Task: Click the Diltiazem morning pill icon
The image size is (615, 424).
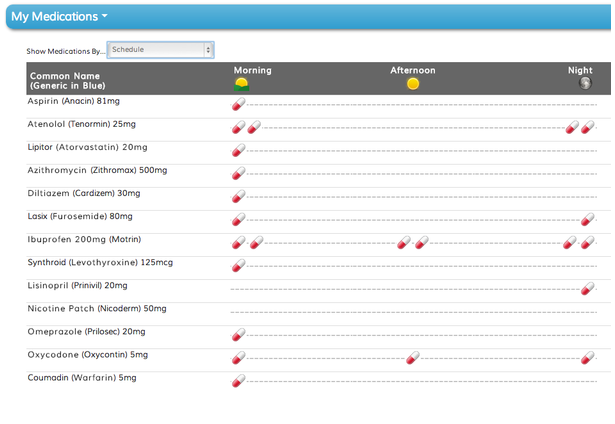Action: pos(238,197)
